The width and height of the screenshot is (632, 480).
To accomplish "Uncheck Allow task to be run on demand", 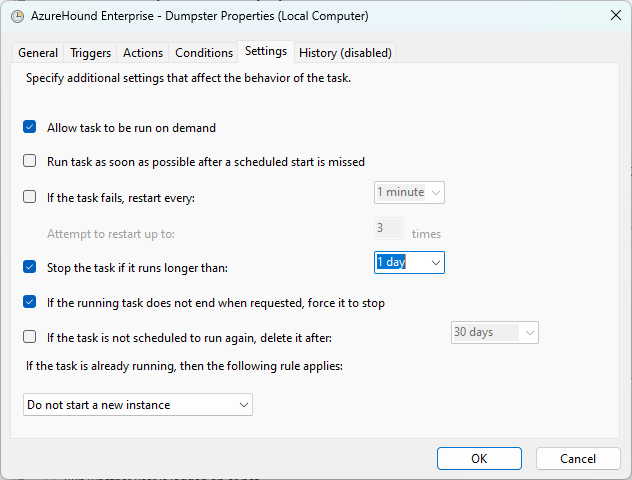I will click(x=29, y=127).
